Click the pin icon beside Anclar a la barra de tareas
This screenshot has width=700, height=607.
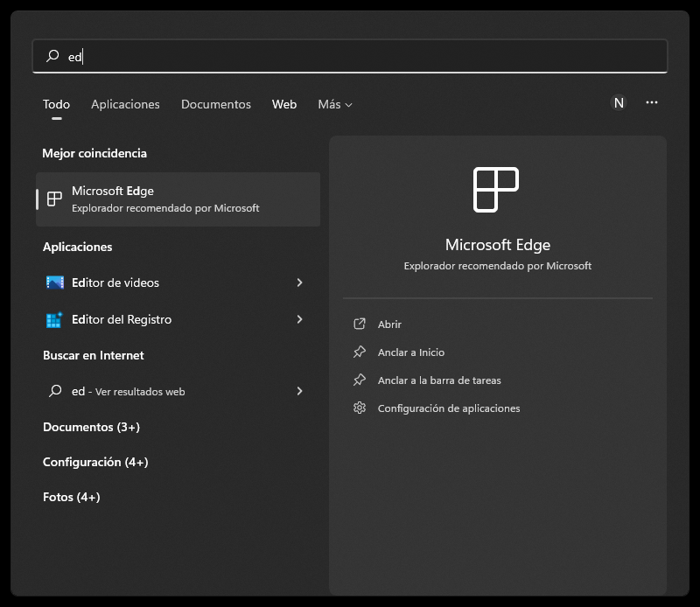pyautogui.click(x=360, y=380)
